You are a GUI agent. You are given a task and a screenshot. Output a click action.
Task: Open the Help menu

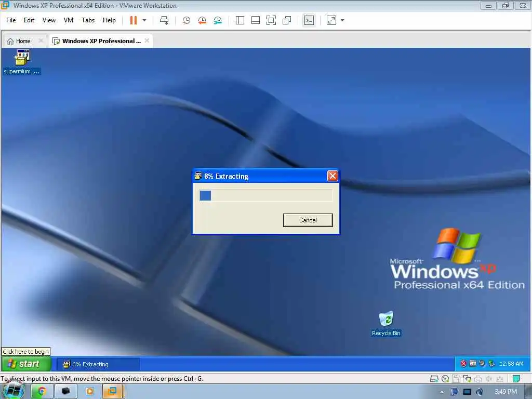coord(109,20)
